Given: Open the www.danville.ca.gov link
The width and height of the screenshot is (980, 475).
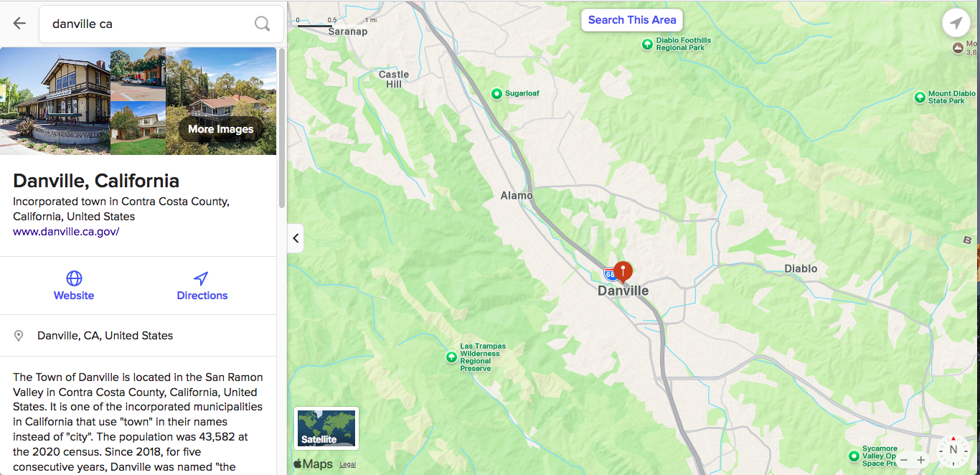Looking at the screenshot, I should pos(66,232).
